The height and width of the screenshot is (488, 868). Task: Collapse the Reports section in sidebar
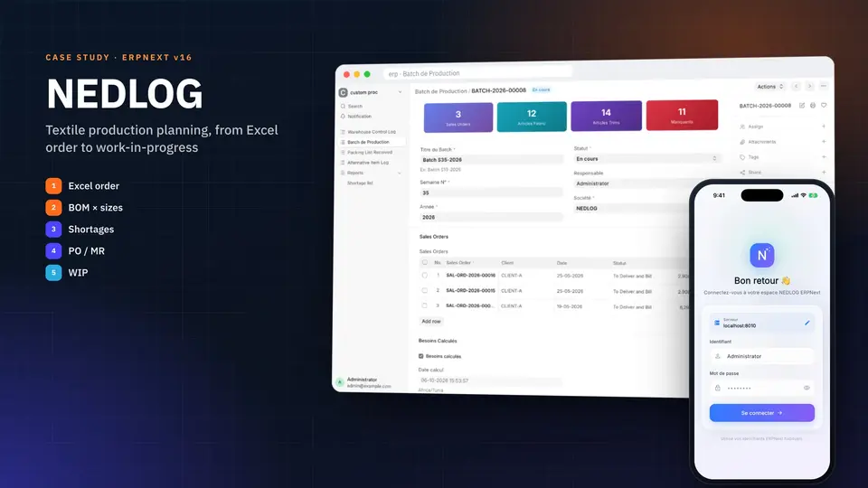tap(400, 174)
